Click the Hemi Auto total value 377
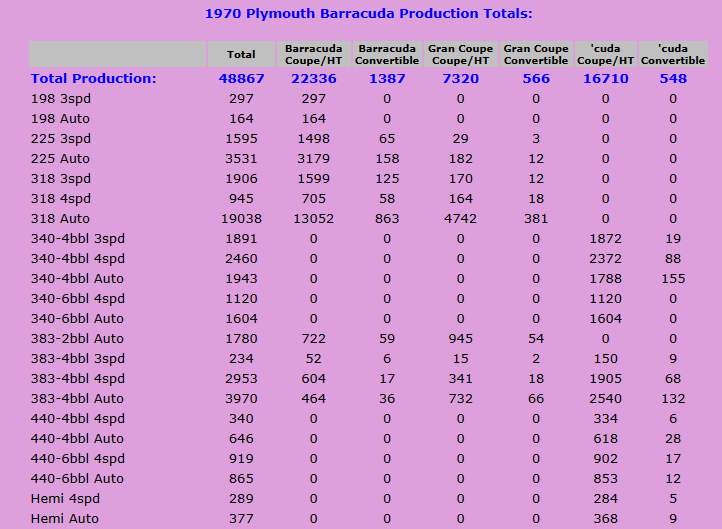722x529 pixels. point(241,519)
